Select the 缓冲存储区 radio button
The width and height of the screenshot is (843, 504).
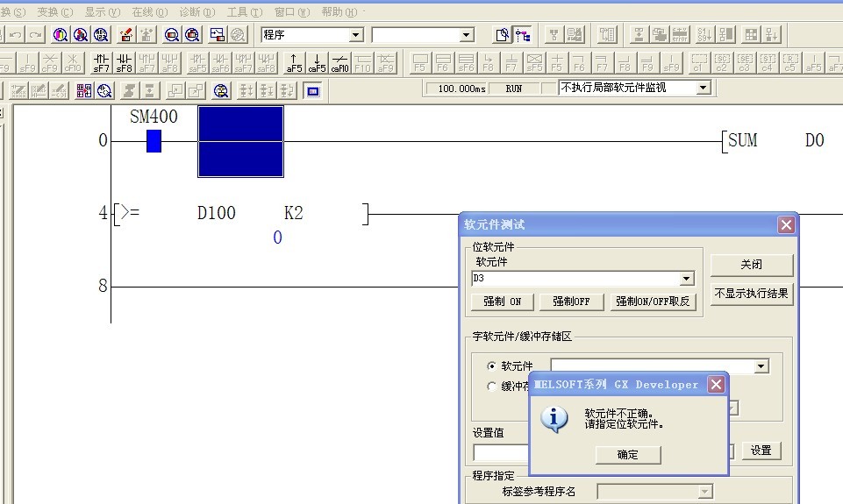point(491,386)
